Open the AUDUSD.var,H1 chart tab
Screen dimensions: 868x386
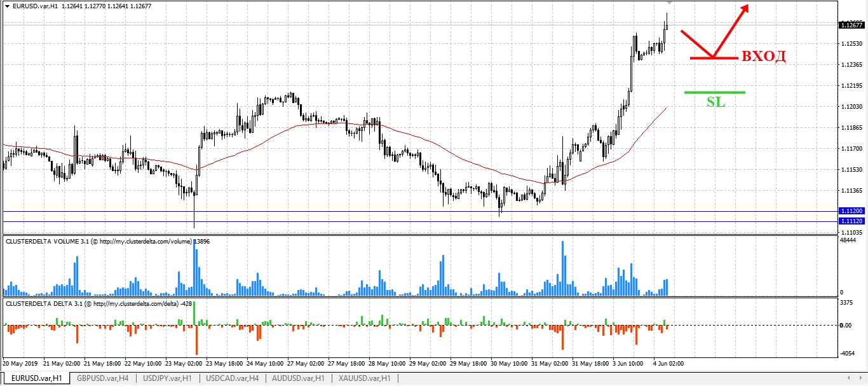298,378
